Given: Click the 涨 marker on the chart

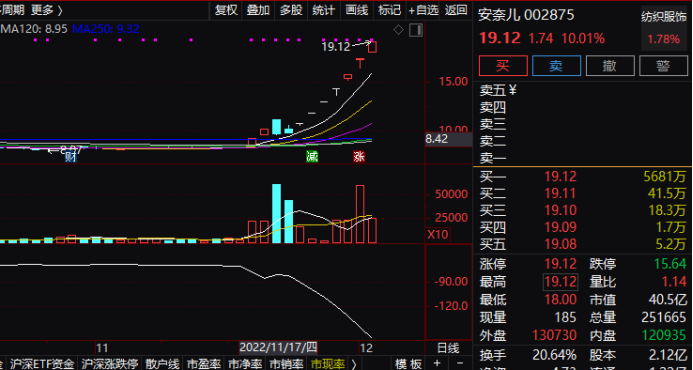Looking at the screenshot, I should (359, 156).
